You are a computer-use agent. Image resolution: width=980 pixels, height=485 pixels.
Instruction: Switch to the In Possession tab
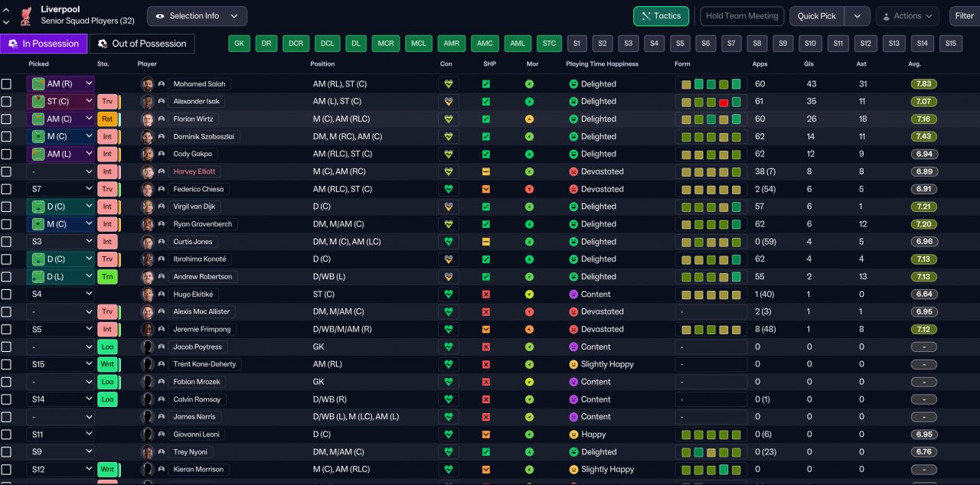pyautogui.click(x=43, y=44)
